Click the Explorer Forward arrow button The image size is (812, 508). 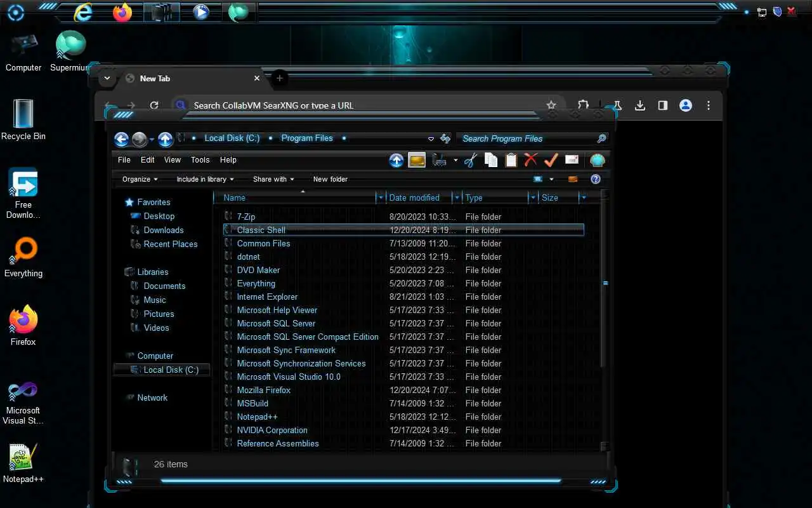pyautogui.click(x=139, y=139)
